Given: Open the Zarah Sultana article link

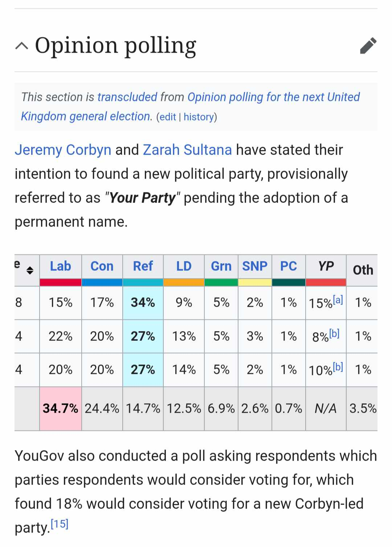Looking at the screenshot, I should [187, 150].
